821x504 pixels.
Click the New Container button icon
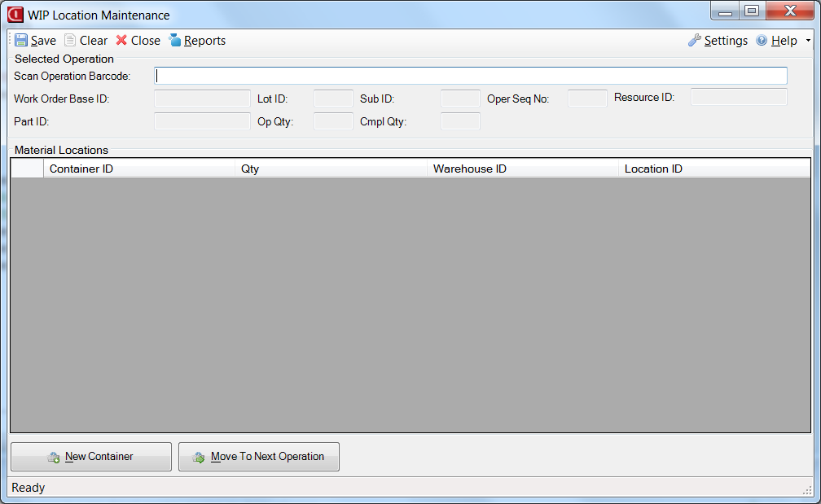pos(54,458)
